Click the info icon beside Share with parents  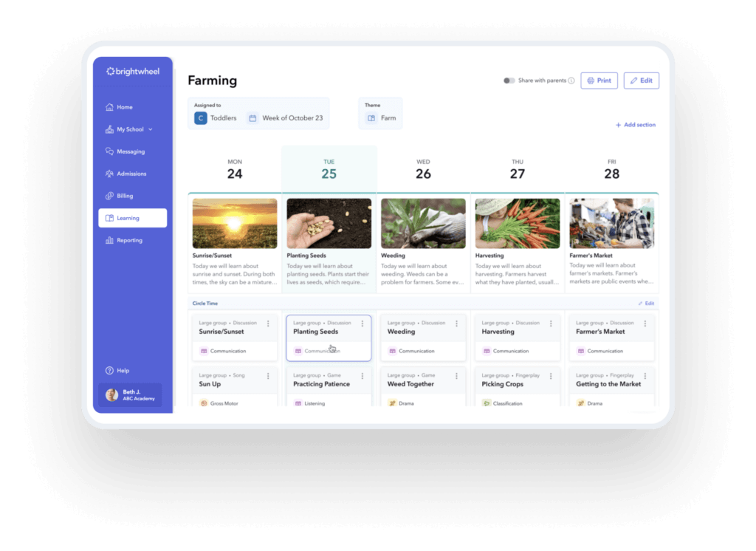tap(571, 81)
